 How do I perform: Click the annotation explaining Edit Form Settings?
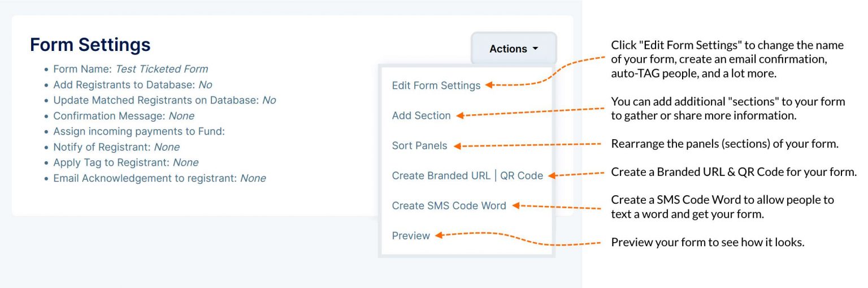pos(727,59)
